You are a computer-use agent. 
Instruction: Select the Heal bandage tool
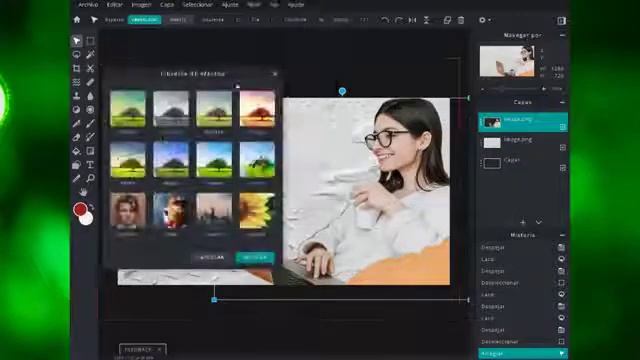coord(90,82)
